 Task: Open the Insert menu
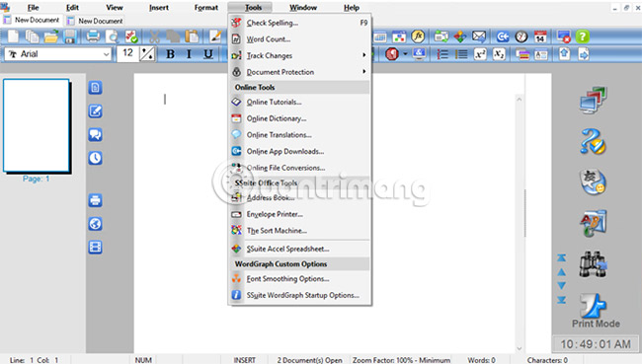click(x=159, y=7)
